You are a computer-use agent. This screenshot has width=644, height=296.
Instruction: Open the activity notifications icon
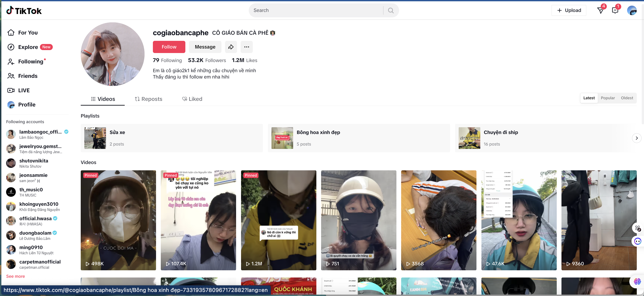tap(601, 10)
